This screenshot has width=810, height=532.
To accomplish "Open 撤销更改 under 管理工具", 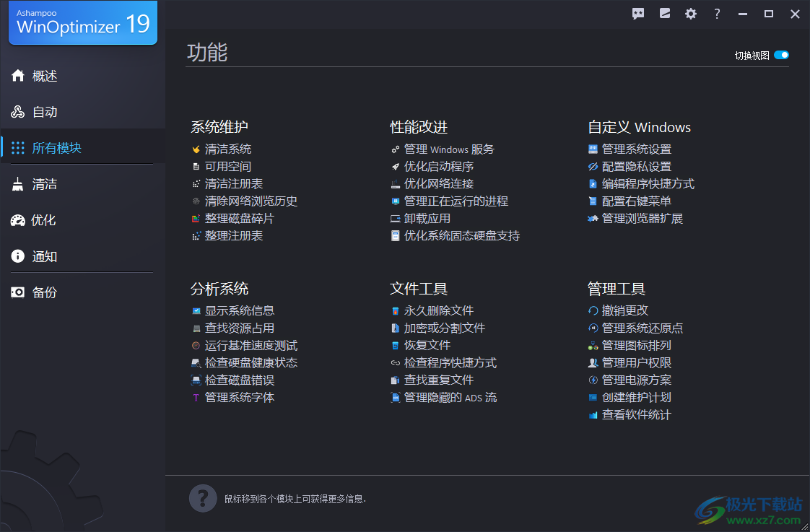I will [624, 310].
